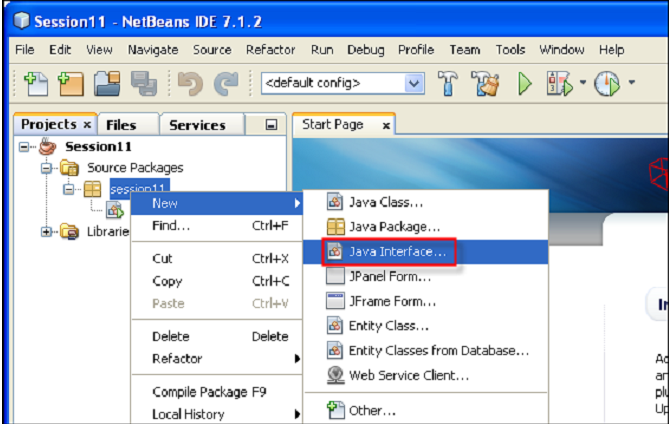Click the Source Packages folder icon

(x=69, y=168)
